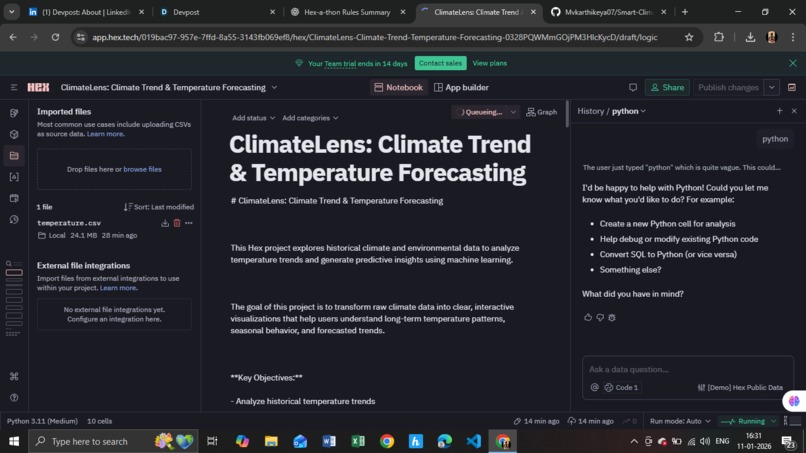Switch to the Devpost browser tab
Screen dimensions: 806x453
pyautogui.click(x=217, y=12)
